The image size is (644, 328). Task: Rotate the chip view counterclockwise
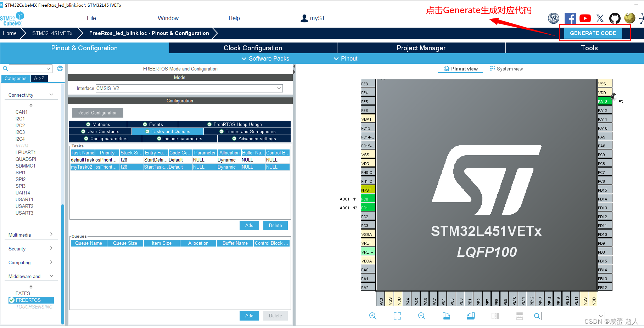[471, 316]
